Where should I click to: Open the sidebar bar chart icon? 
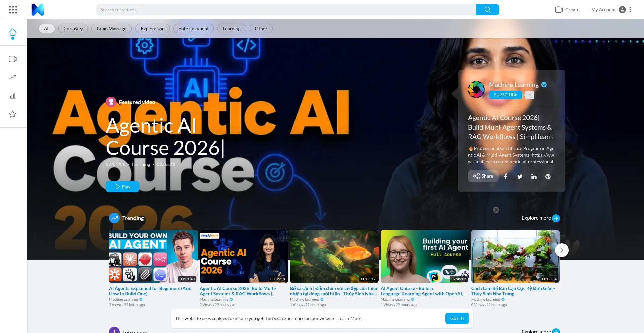click(13, 96)
